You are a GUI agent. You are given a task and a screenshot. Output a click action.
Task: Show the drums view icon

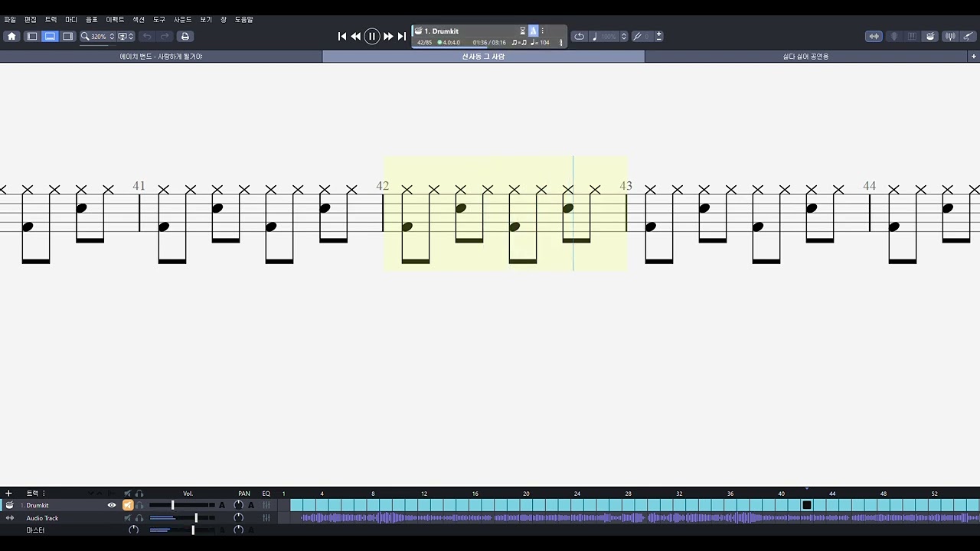pyautogui.click(x=930, y=36)
